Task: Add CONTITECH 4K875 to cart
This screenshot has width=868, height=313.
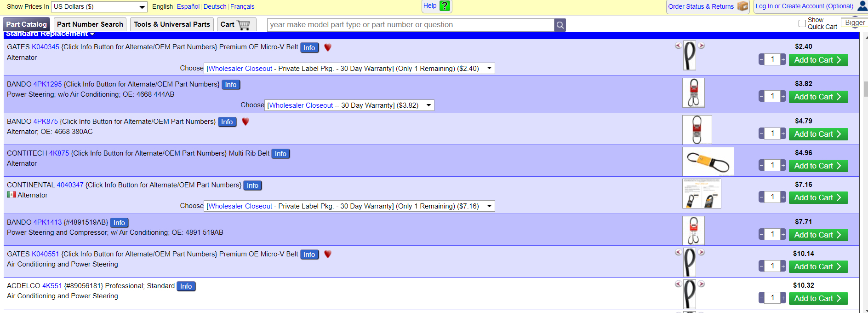Action: pyautogui.click(x=818, y=166)
